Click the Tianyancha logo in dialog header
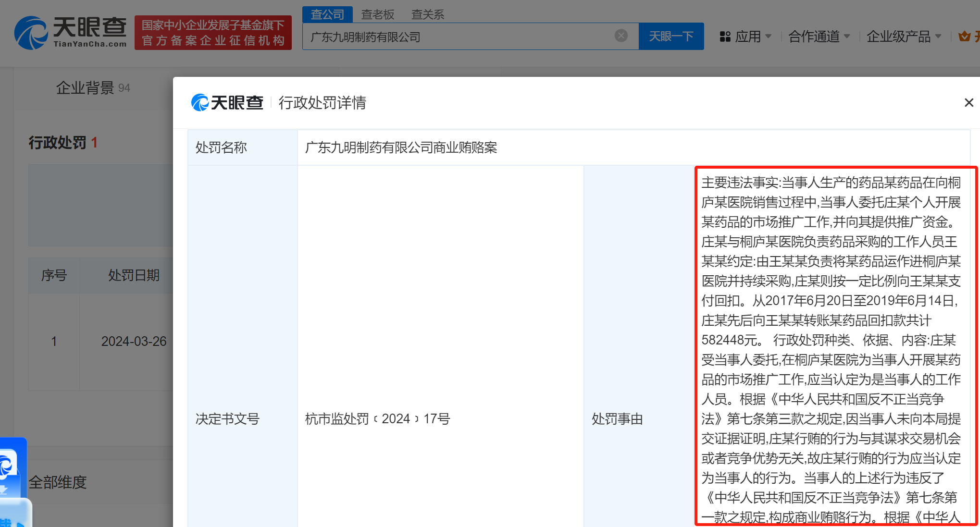The width and height of the screenshot is (980, 527). 227,103
